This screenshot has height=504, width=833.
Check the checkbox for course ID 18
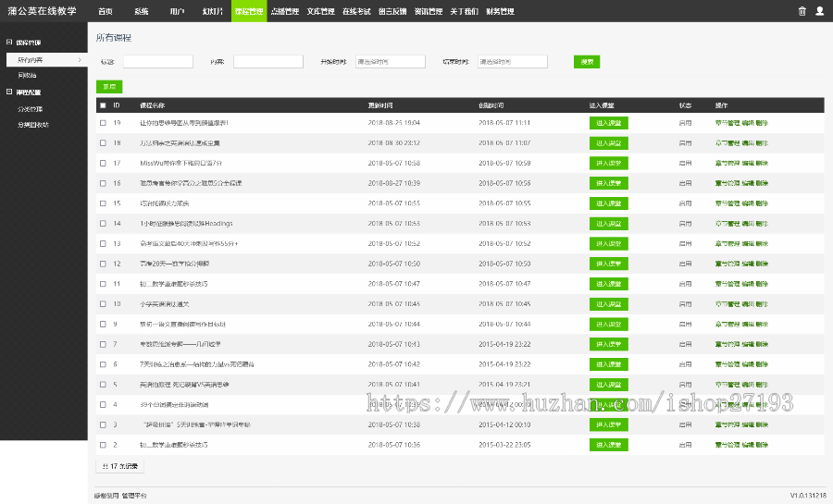click(103, 142)
